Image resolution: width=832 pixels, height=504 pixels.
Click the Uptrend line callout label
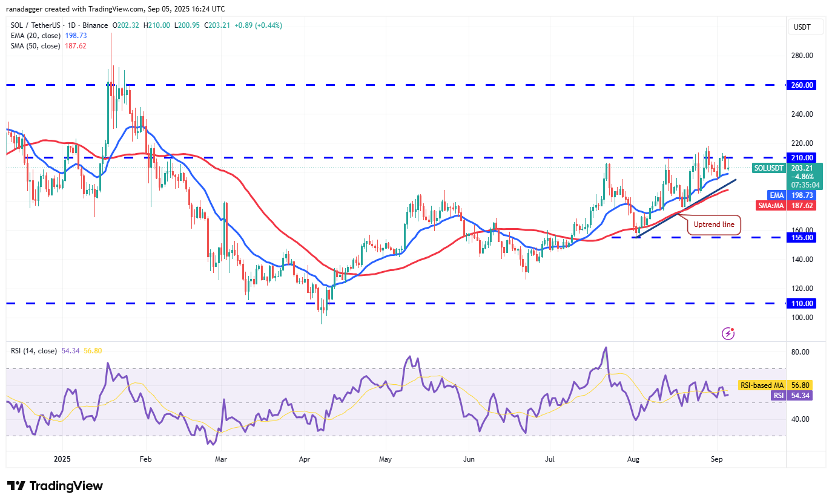tap(713, 224)
